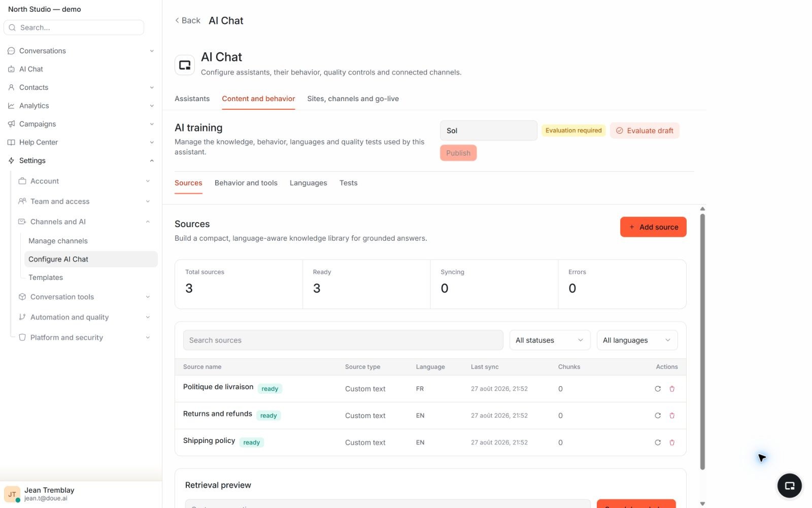Collapse the Channels and AI section
Viewport: 812px width, 508px height.
click(84, 222)
